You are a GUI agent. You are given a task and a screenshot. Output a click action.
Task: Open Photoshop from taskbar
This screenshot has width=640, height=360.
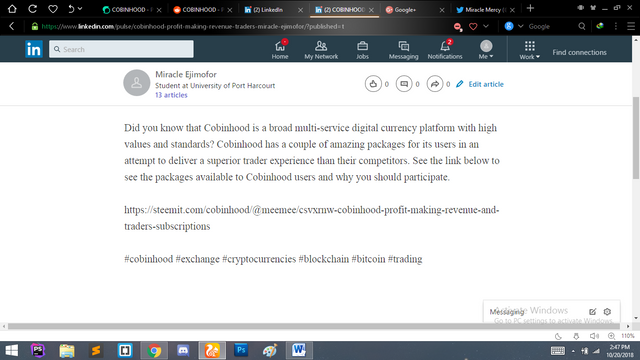pos(241,351)
